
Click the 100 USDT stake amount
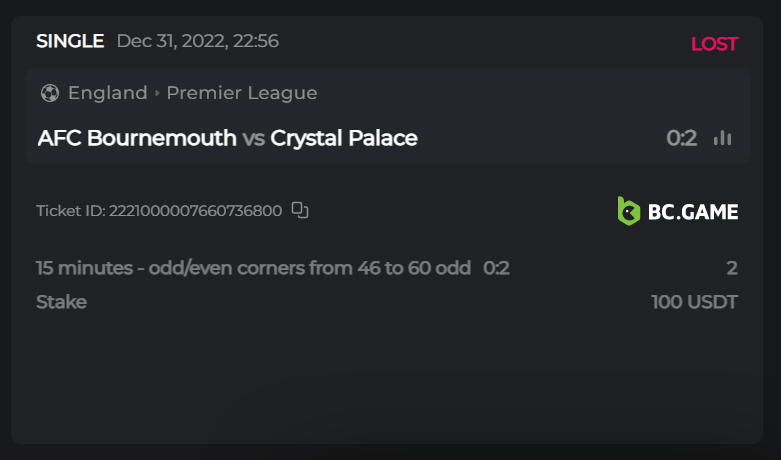[x=694, y=302]
